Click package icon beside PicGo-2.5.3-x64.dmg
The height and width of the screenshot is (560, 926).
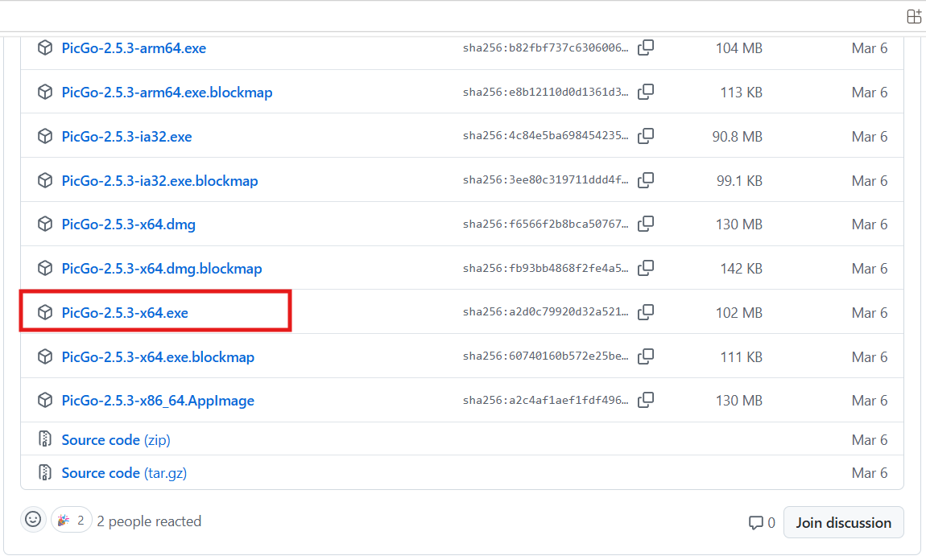[x=45, y=224]
